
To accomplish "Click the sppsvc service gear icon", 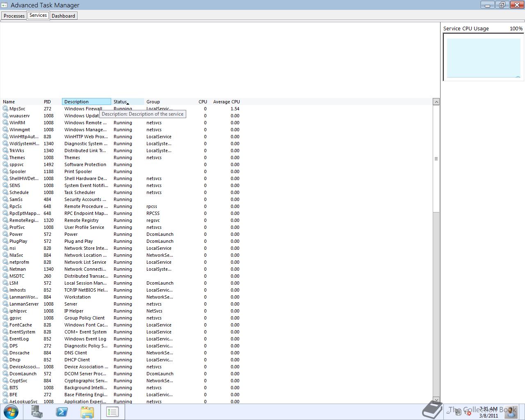I will click(5, 164).
